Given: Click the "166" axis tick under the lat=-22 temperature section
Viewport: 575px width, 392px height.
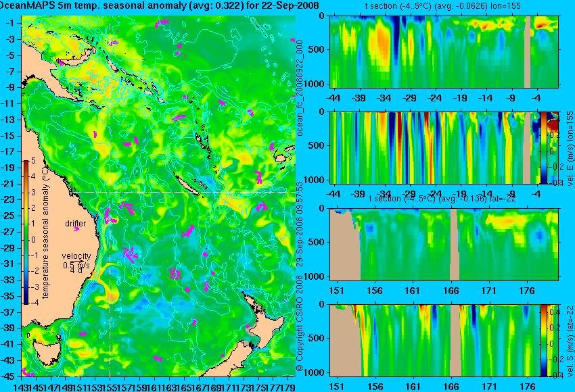Looking at the screenshot, I should [451, 291].
